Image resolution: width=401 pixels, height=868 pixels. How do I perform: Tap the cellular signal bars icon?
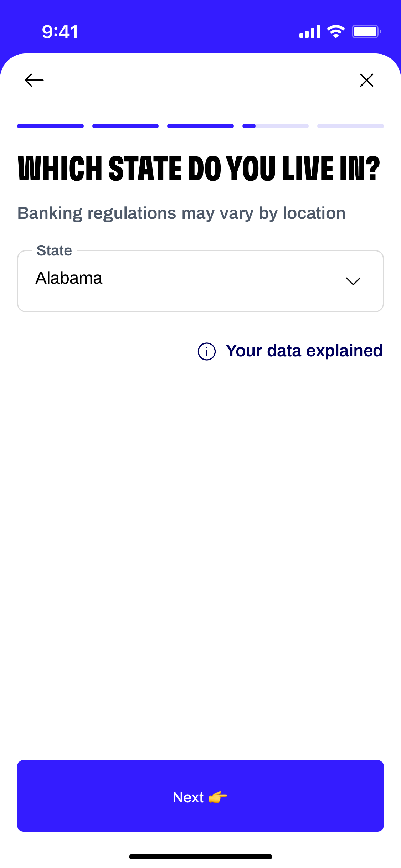[310, 32]
